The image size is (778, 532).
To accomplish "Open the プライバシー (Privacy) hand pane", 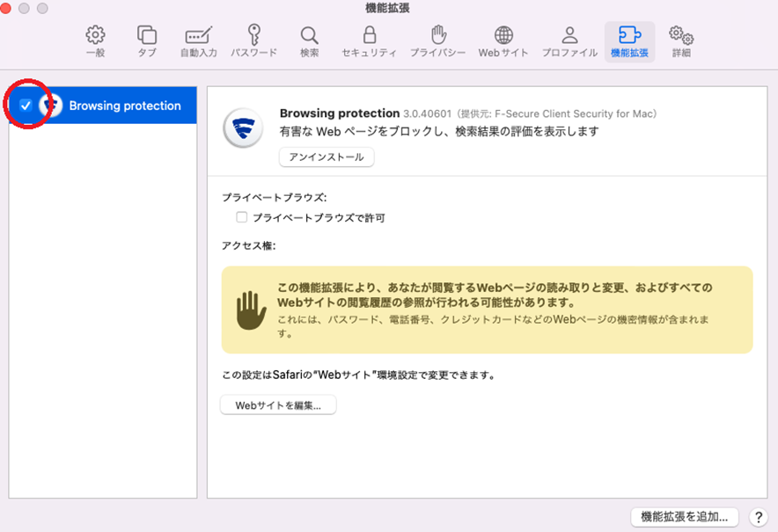I will click(437, 41).
